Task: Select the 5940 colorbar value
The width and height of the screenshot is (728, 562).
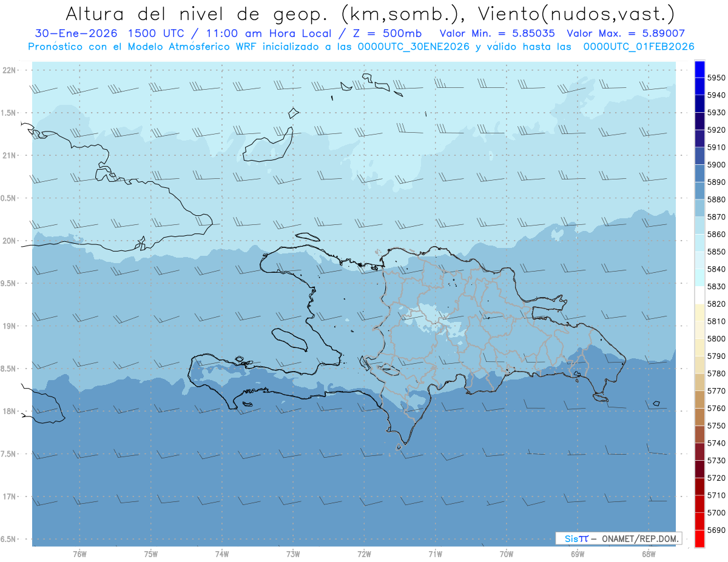Action: 716,95
